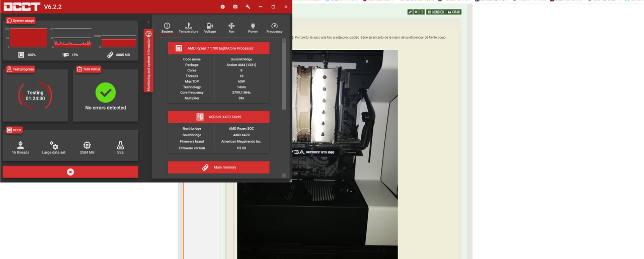This screenshot has height=259, width=644.
Task: Click the Monitoring and system information tab
Action: 148,61
